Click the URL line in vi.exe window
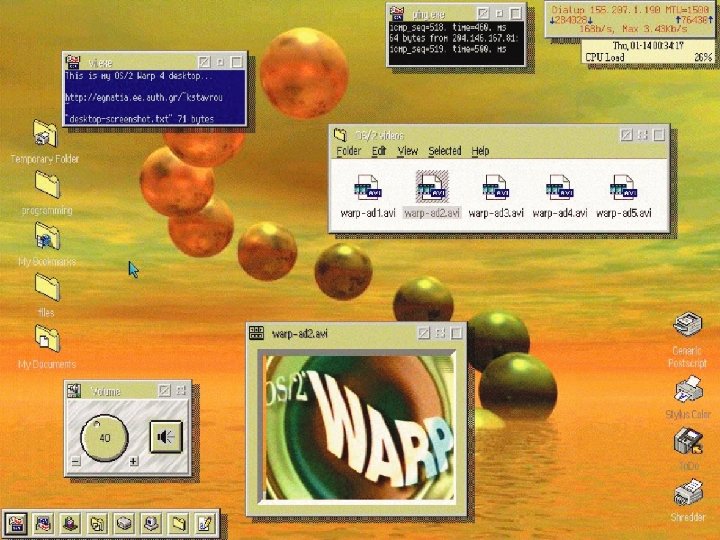This screenshot has height=540, width=720. click(x=144, y=97)
